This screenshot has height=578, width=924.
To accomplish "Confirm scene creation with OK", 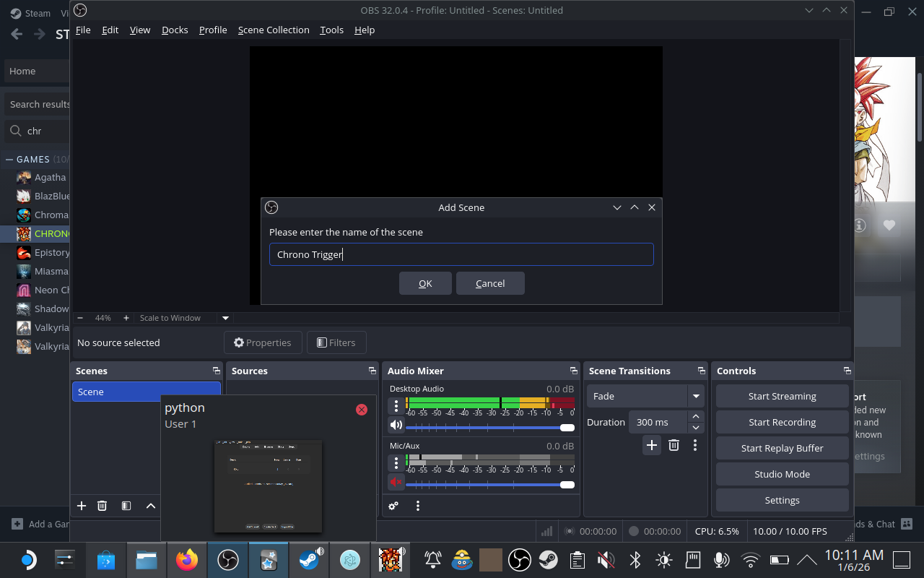I will tap(425, 283).
